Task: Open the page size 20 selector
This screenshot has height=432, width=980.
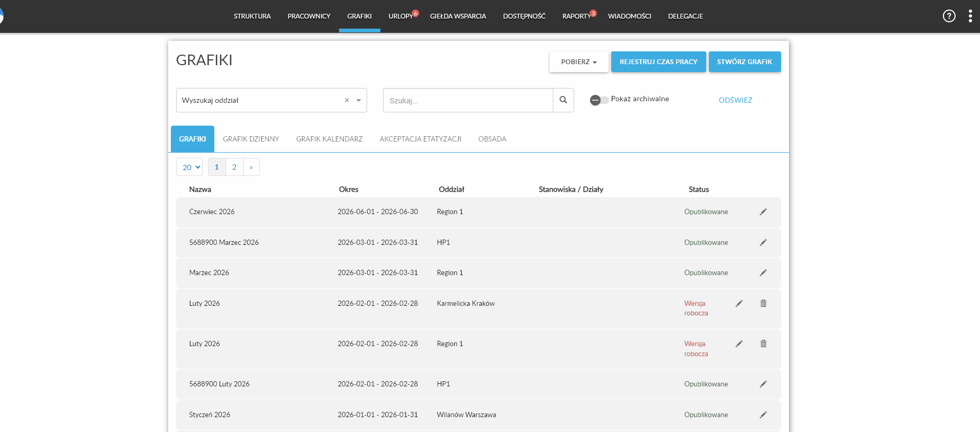Action: coord(189,167)
